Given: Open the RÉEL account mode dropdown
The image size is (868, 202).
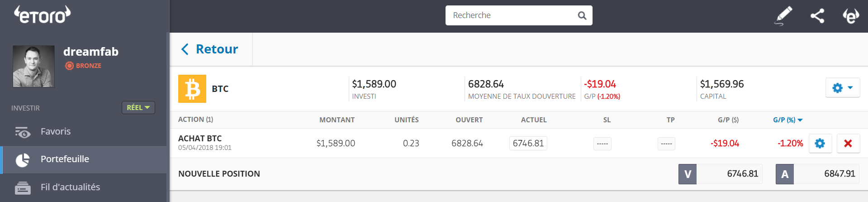Looking at the screenshot, I should tap(138, 108).
